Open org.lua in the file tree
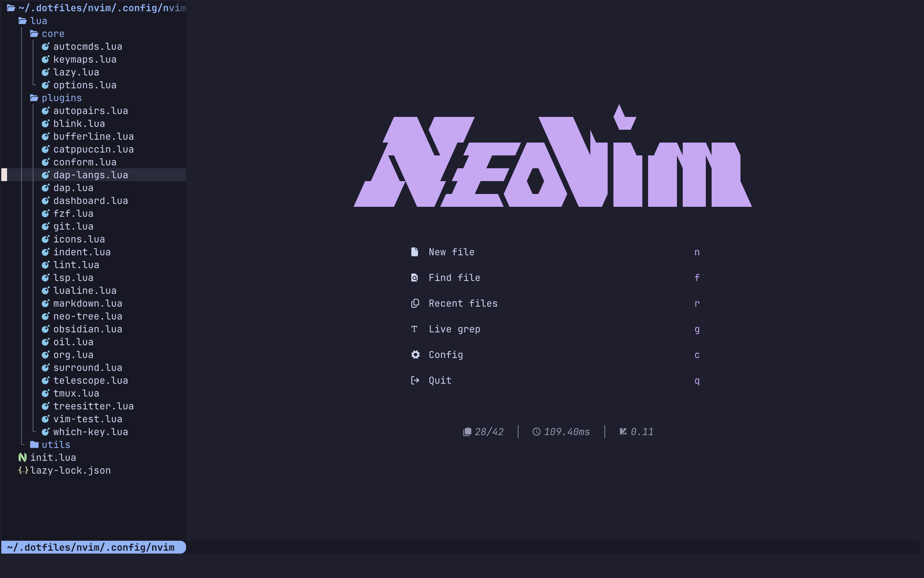The height and width of the screenshot is (578, 924). (73, 355)
